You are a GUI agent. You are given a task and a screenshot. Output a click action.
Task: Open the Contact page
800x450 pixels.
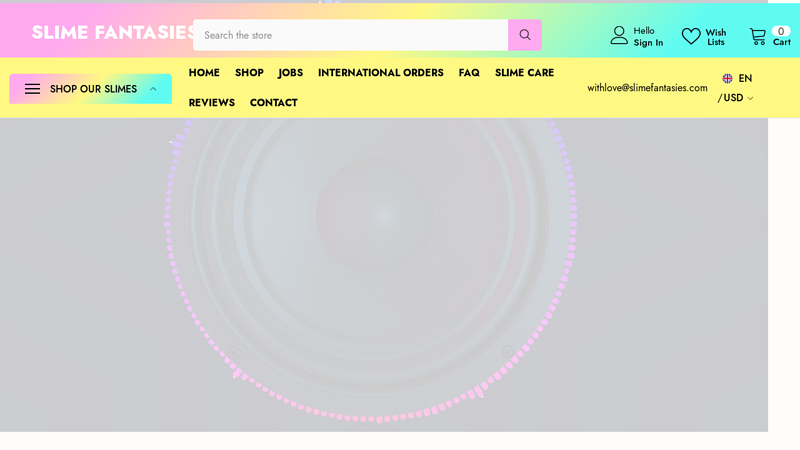273,103
